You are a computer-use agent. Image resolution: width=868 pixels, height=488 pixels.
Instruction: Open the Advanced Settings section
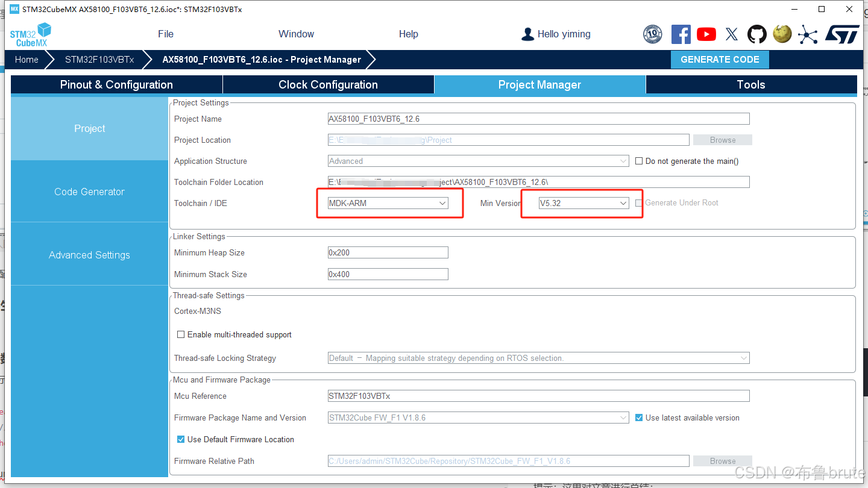tap(89, 255)
